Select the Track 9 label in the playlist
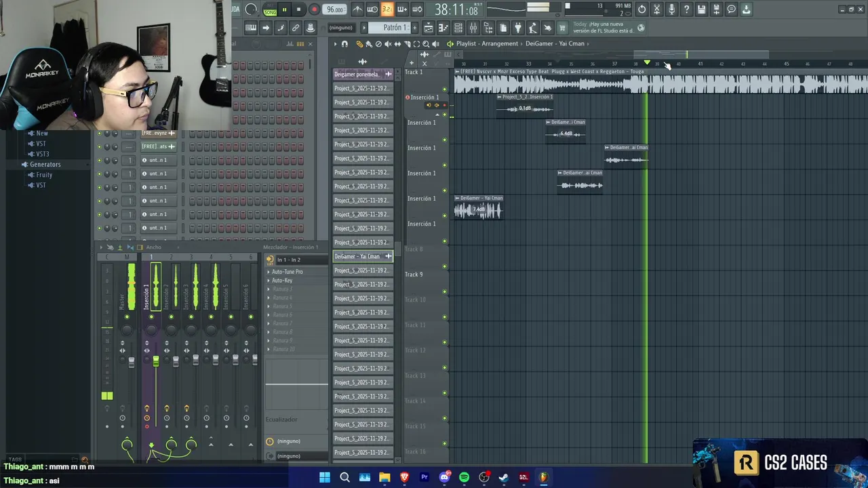Image resolution: width=868 pixels, height=488 pixels. 414,274
